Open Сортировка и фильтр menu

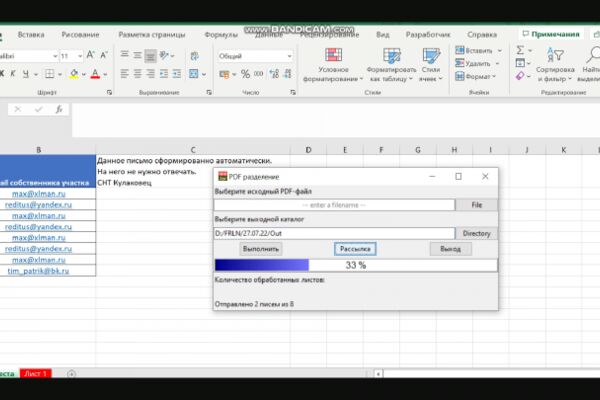pos(555,65)
